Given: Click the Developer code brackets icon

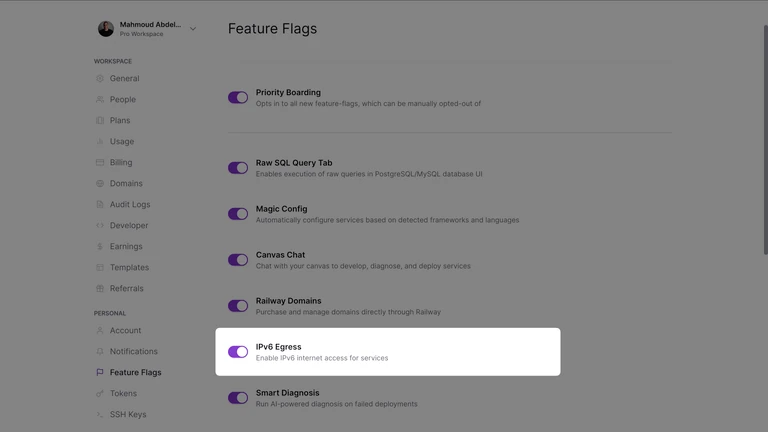Looking at the screenshot, I should [100, 226].
